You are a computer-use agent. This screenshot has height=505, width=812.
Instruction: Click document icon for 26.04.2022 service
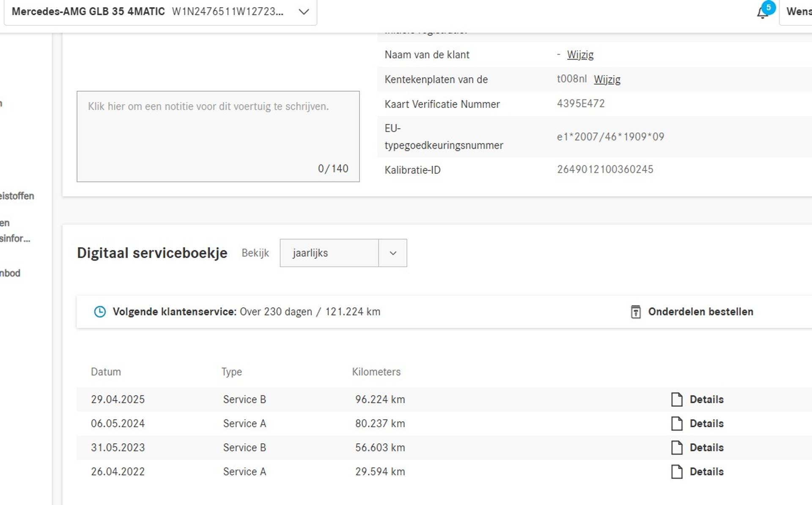677,472
